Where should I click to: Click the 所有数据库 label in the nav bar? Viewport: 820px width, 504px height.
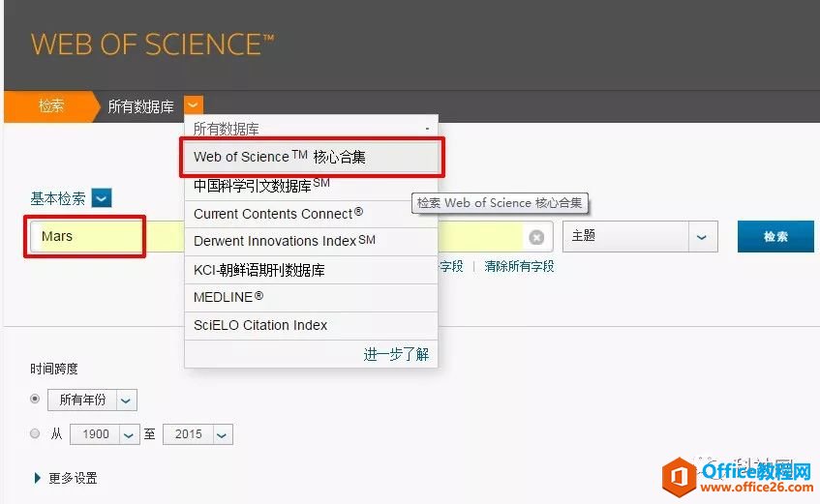click(x=140, y=106)
